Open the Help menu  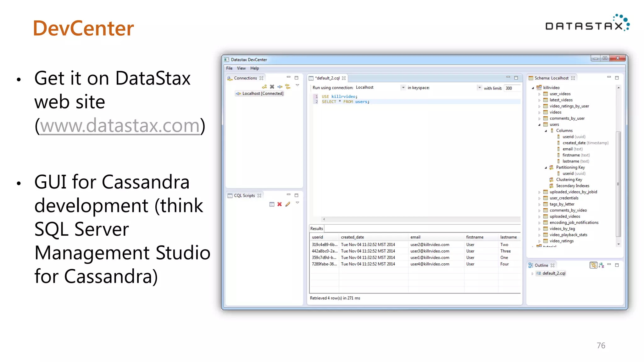(x=254, y=68)
